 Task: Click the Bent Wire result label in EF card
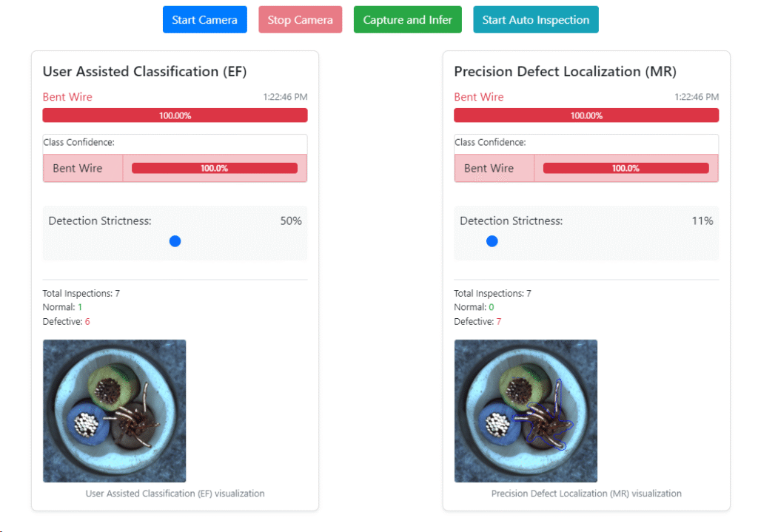(x=67, y=97)
